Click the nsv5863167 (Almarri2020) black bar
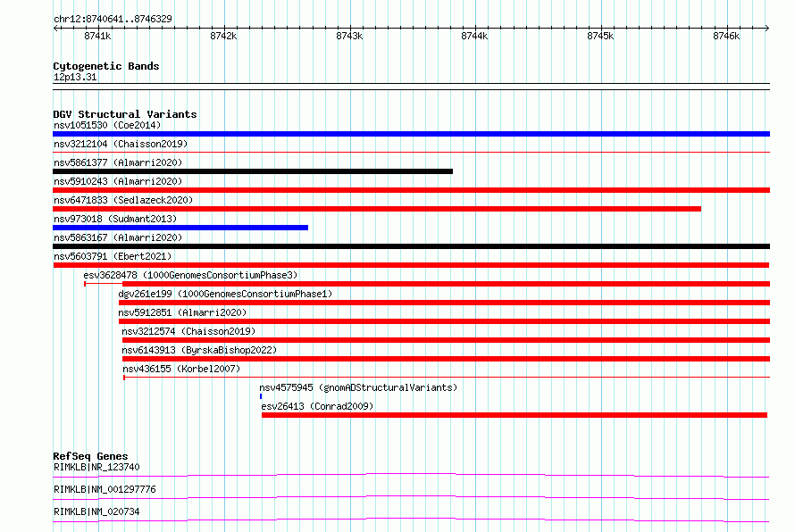The height and width of the screenshot is (532, 795). (x=411, y=246)
